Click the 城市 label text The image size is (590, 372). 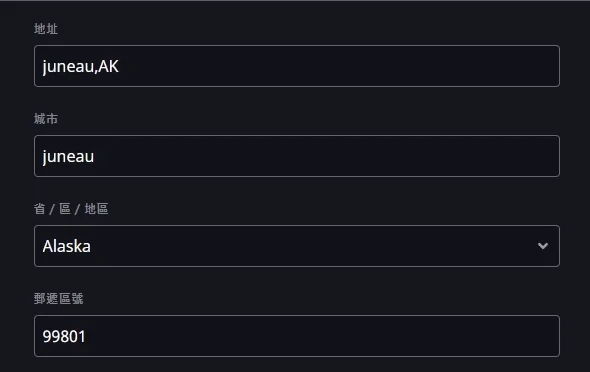46,119
